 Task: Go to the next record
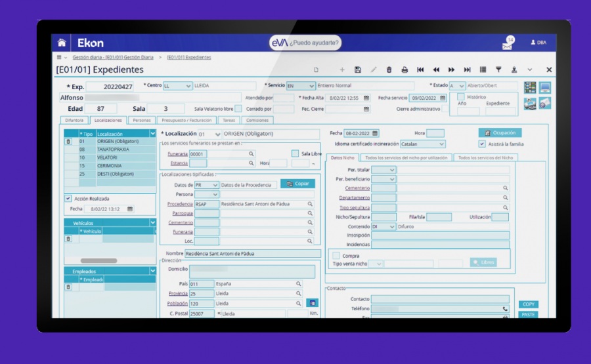[x=451, y=70]
